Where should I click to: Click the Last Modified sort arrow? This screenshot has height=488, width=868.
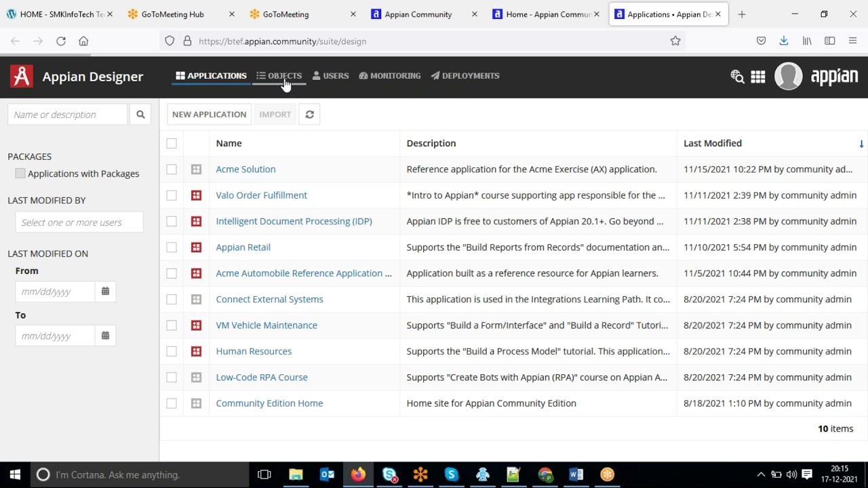[861, 144]
